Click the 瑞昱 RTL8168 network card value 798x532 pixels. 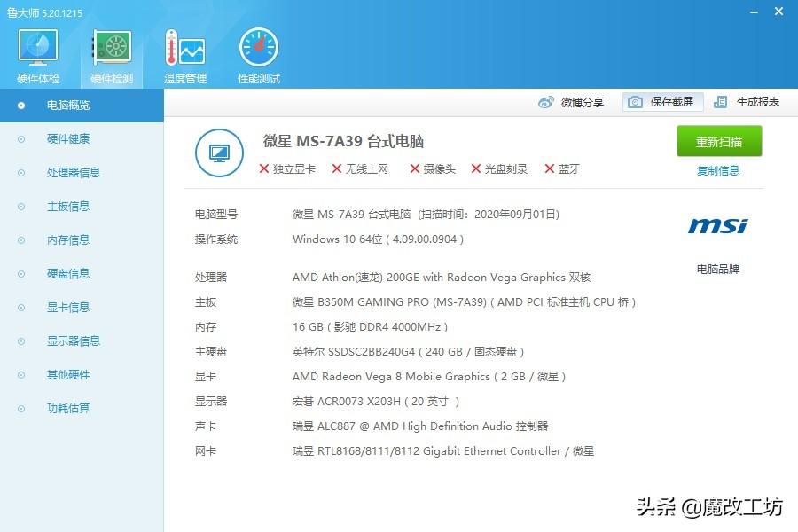coord(442,451)
